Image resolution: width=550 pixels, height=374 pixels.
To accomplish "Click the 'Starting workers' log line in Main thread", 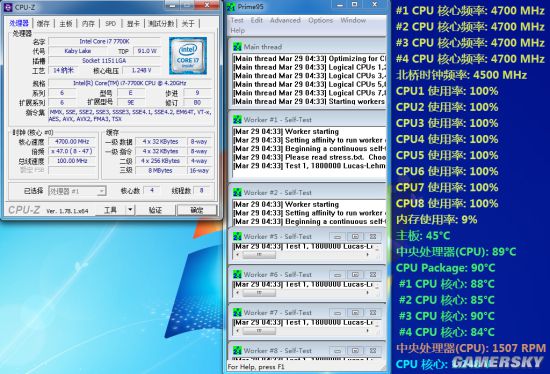I will (x=309, y=101).
